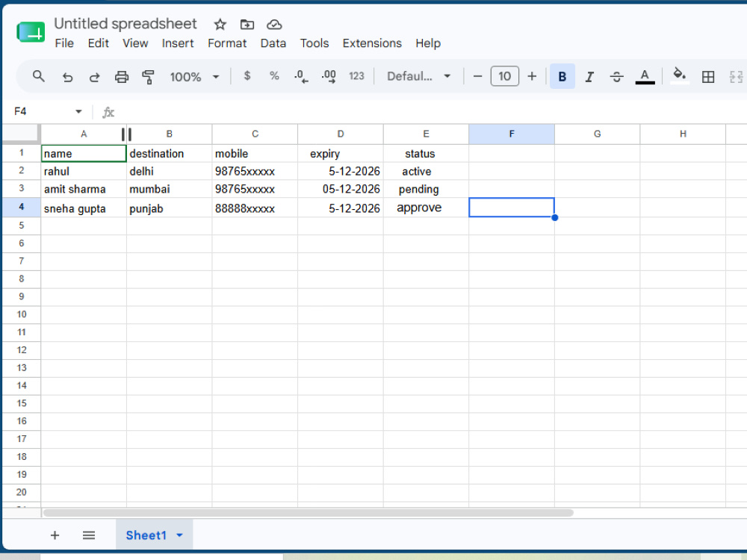The height and width of the screenshot is (560, 747).
Task: Select column H header
Action: coord(683,134)
